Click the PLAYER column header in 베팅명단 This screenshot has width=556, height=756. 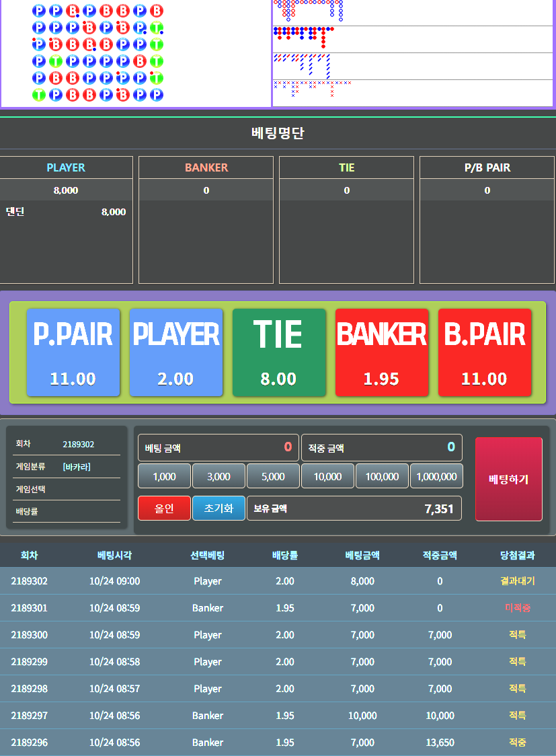[x=66, y=167]
